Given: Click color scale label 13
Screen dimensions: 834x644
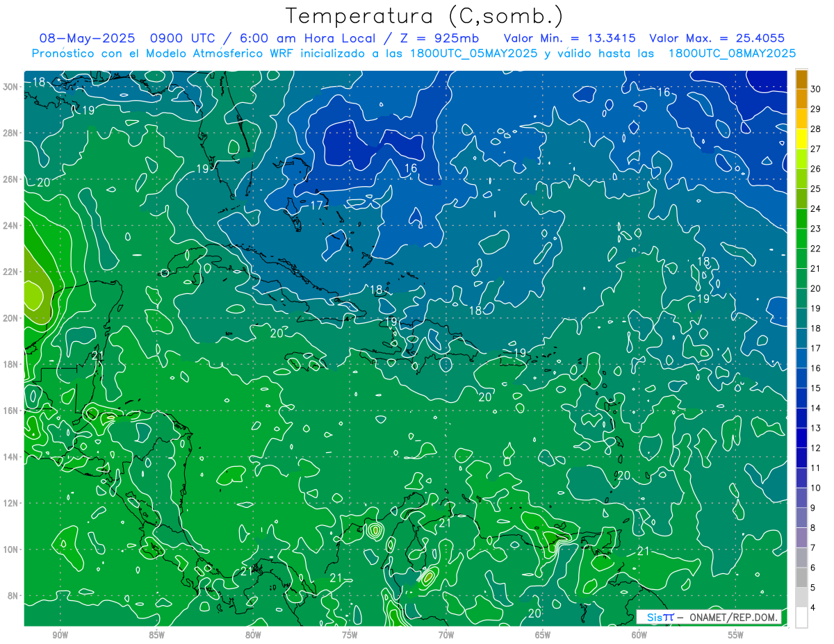Looking at the screenshot, I should (815, 428).
